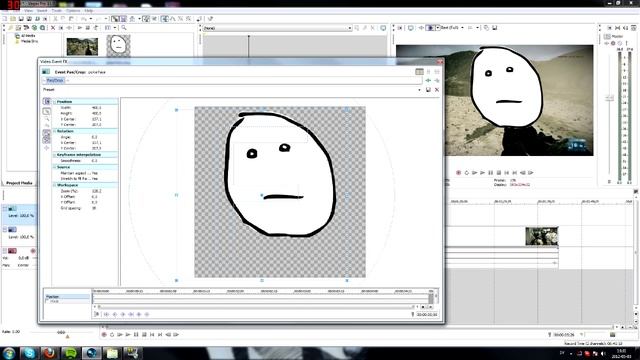Select the Pan/Crop chain button
This screenshot has height=360, width=640.
coord(55,80)
